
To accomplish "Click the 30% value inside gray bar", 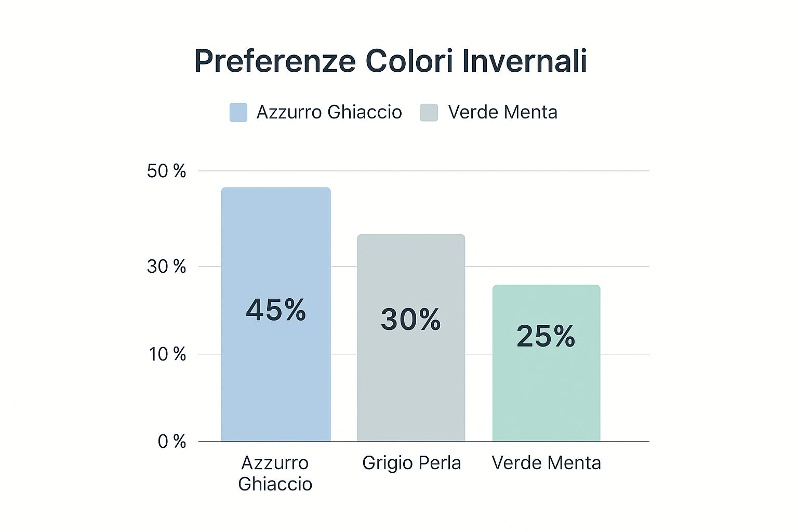I will click(410, 319).
